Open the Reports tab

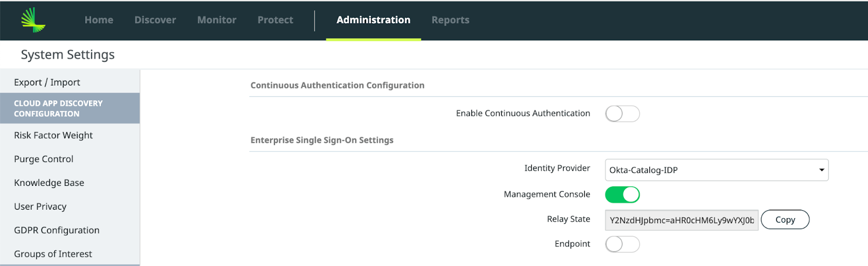pos(450,20)
